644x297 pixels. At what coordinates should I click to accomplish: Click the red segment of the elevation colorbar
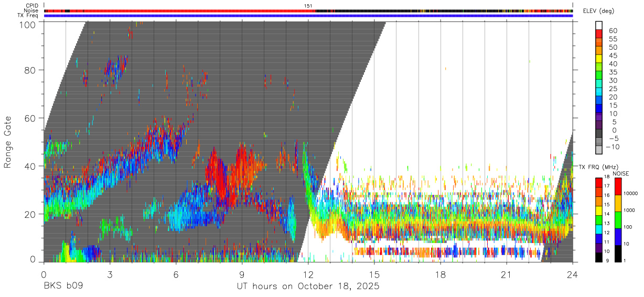click(x=599, y=34)
